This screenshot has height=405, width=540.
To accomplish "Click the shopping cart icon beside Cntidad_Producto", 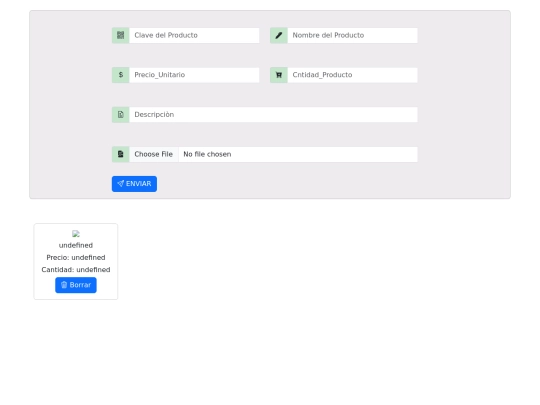I will [279, 75].
